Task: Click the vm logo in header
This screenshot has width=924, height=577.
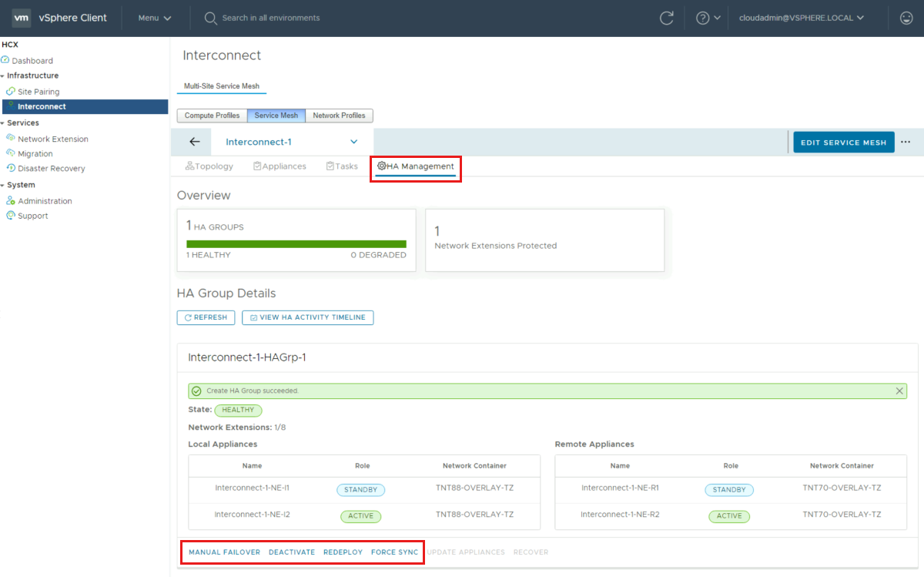Action: click(x=22, y=18)
